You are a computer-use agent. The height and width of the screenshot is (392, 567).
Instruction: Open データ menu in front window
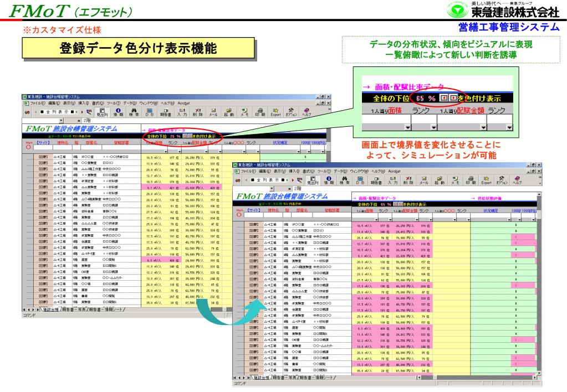point(340,171)
